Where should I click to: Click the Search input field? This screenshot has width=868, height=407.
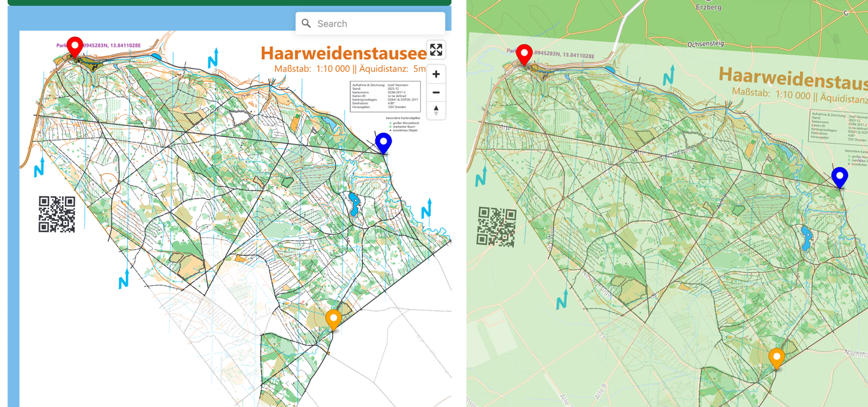[377, 24]
